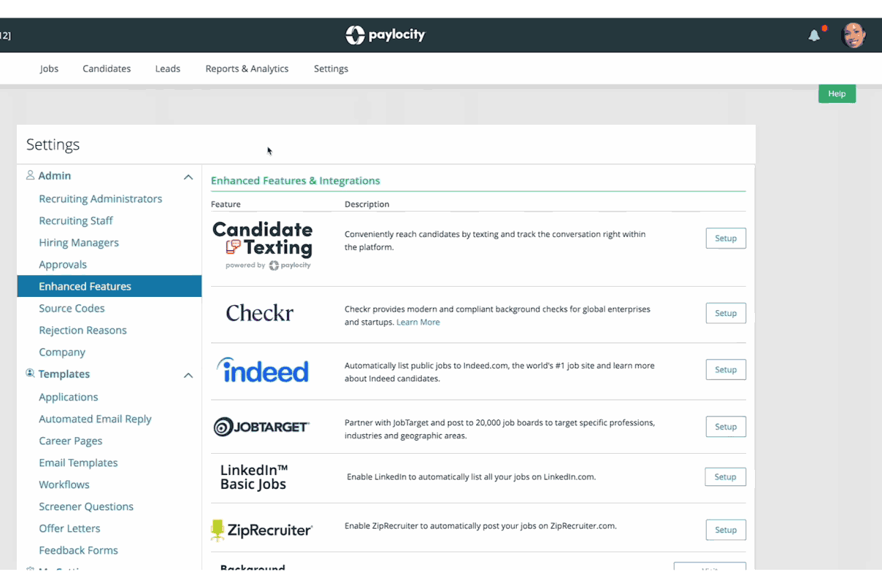Select Offer Letters in sidebar
The width and height of the screenshot is (882, 588).
click(x=69, y=528)
